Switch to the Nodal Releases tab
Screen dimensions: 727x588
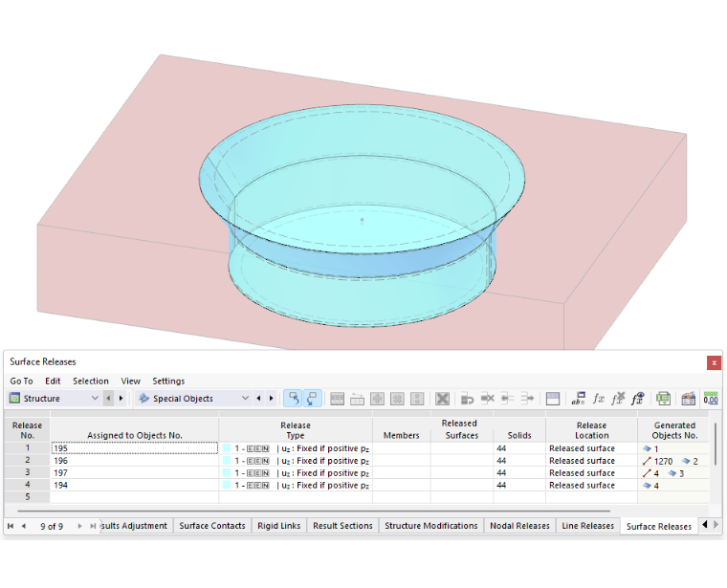click(x=519, y=526)
